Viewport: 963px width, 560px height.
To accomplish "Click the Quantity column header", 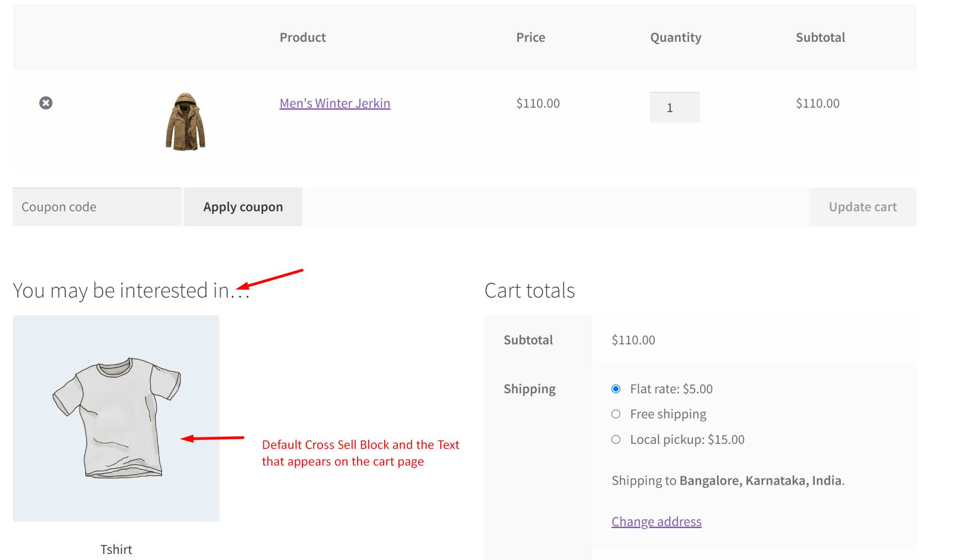I will 675,37.
